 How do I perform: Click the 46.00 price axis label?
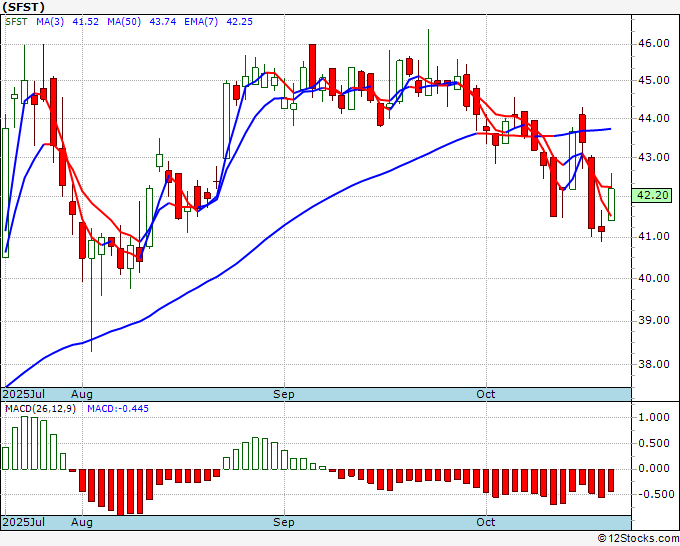click(x=654, y=43)
